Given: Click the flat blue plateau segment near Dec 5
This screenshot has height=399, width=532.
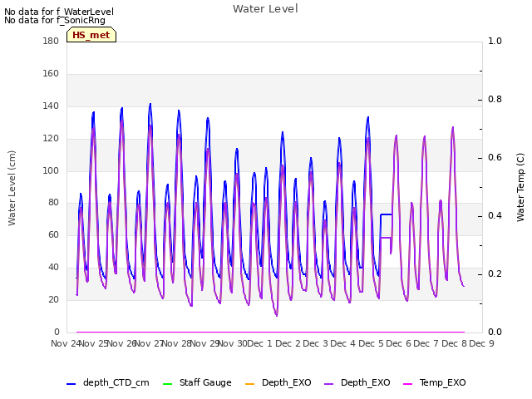Looking at the screenshot, I should pyautogui.click(x=386, y=214).
